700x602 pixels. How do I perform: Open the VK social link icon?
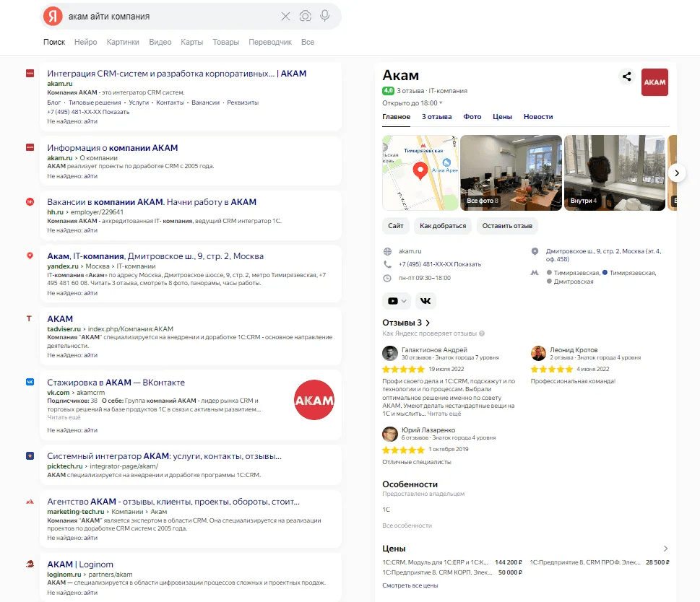[425, 301]
